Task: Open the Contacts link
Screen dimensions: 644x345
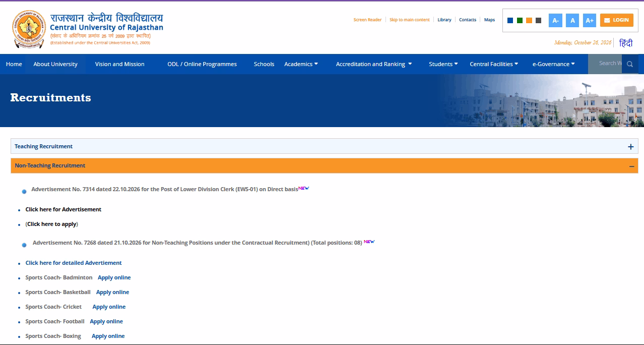Action: point(468,20)
